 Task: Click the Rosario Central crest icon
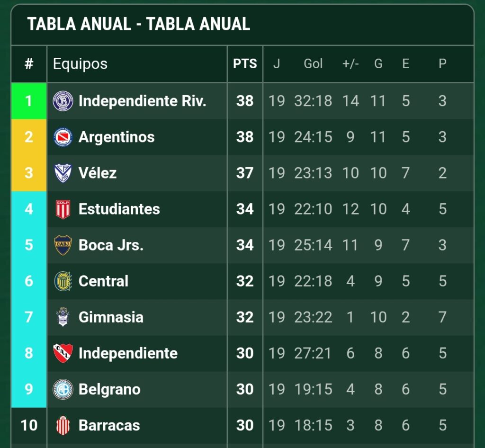point(63,281)
